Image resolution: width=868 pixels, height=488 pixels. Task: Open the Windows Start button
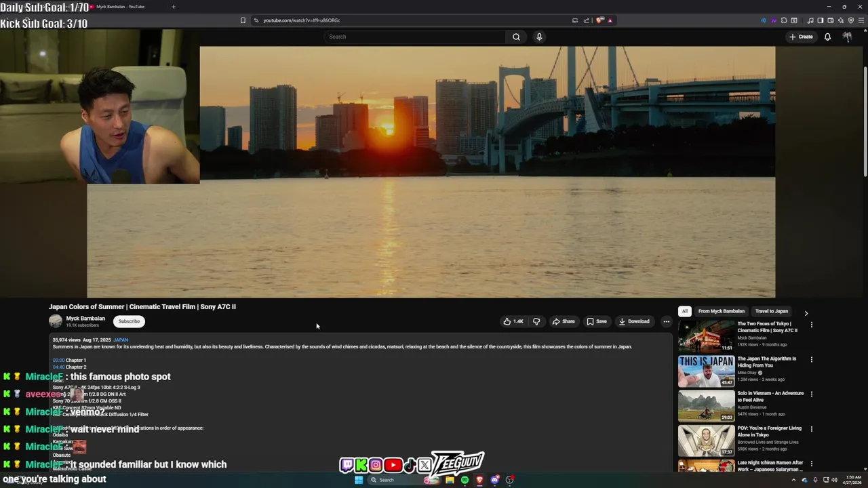pyautogui.click(x=359, y=480)
